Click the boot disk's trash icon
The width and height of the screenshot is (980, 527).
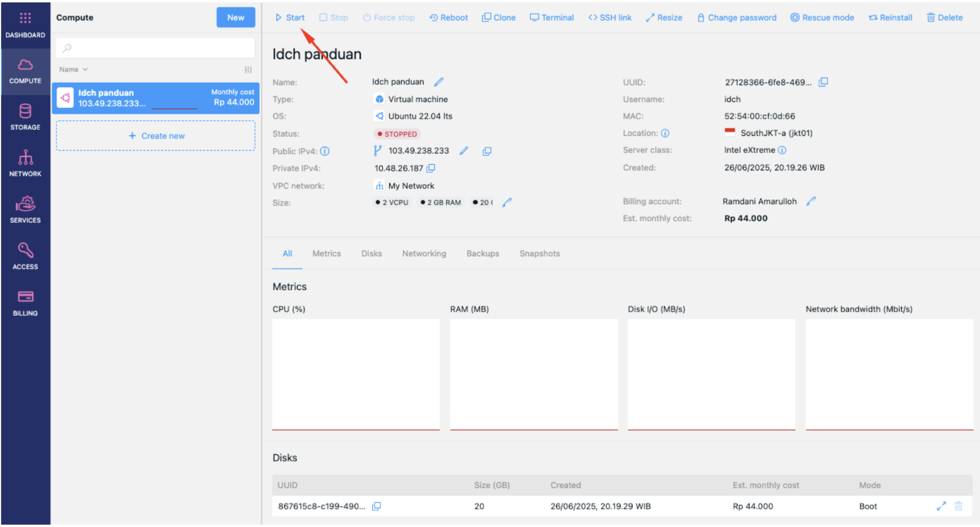click(958, 506)
